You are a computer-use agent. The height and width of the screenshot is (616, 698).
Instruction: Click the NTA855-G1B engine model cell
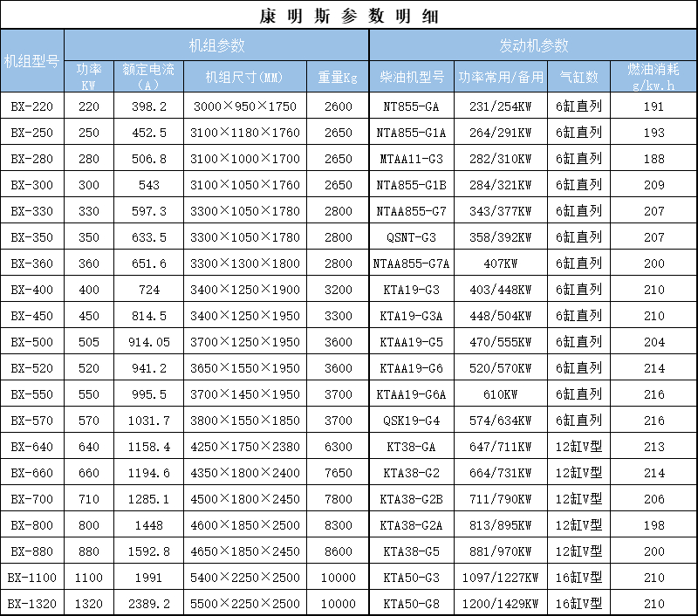tap(412, 185)
